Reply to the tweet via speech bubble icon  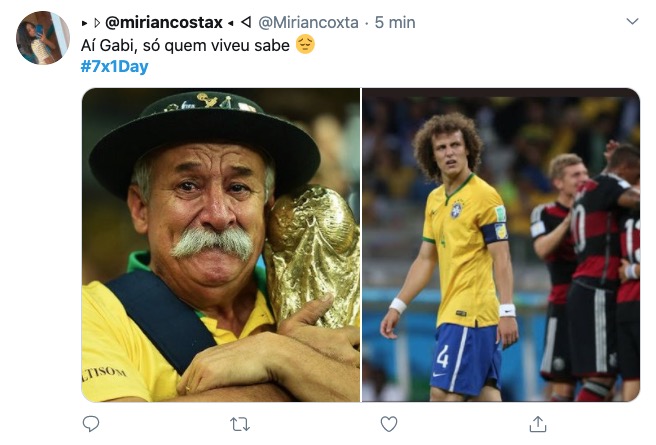[x=91, y=424]
